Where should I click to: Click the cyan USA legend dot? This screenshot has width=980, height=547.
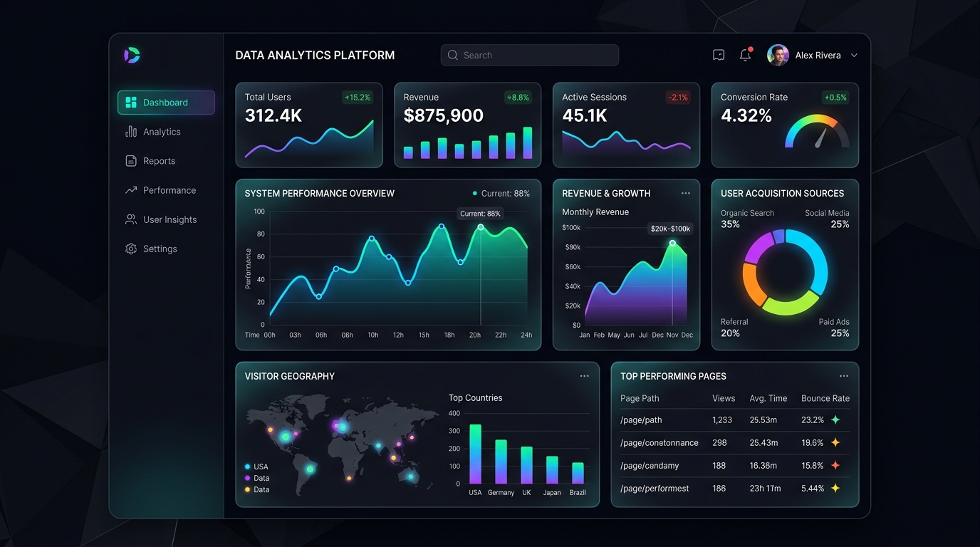pyautogui.click(x=247, y=467)
